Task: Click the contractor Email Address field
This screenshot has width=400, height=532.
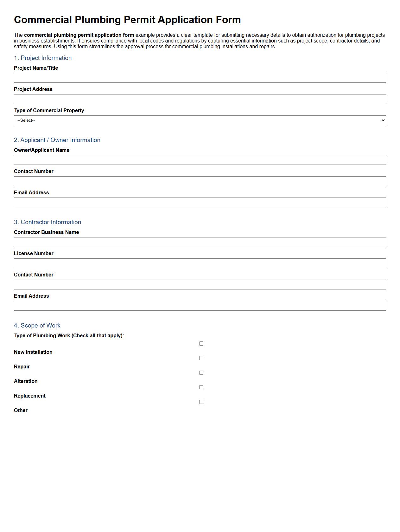Action: coord(200,305)
